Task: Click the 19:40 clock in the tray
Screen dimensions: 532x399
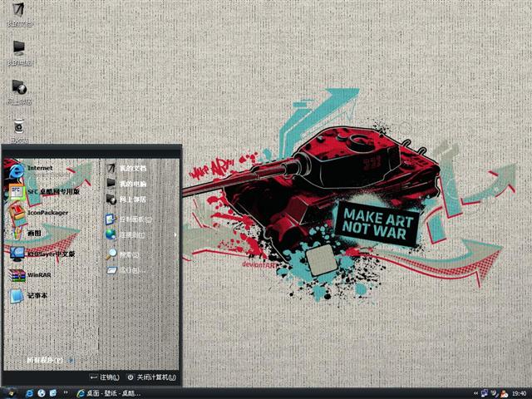Action: [x=519, y=393]
